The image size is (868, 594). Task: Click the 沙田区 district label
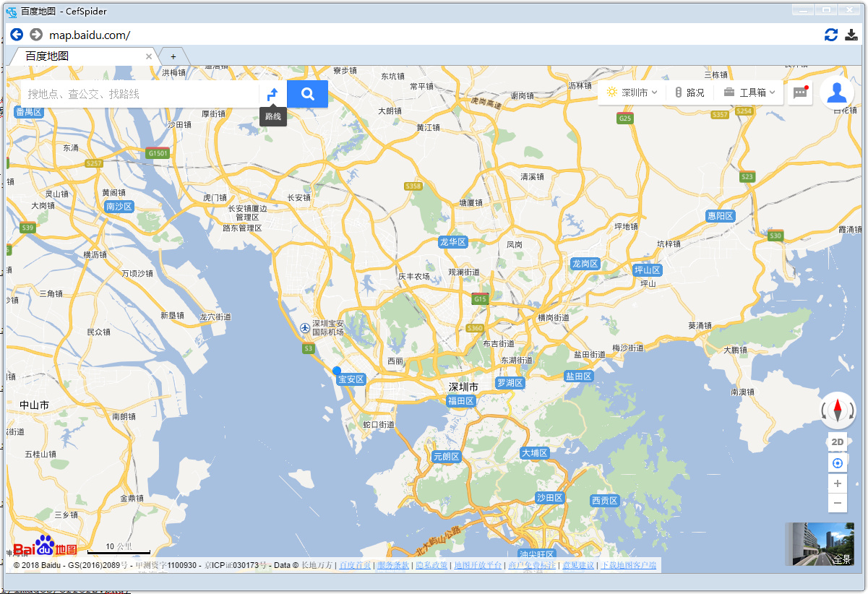(x=549, y=498)
